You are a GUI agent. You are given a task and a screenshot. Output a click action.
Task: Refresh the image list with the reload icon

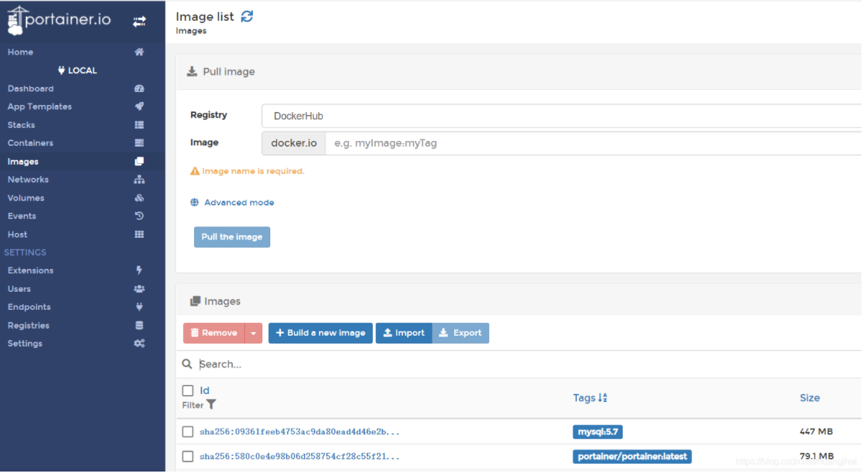point(247,16)
